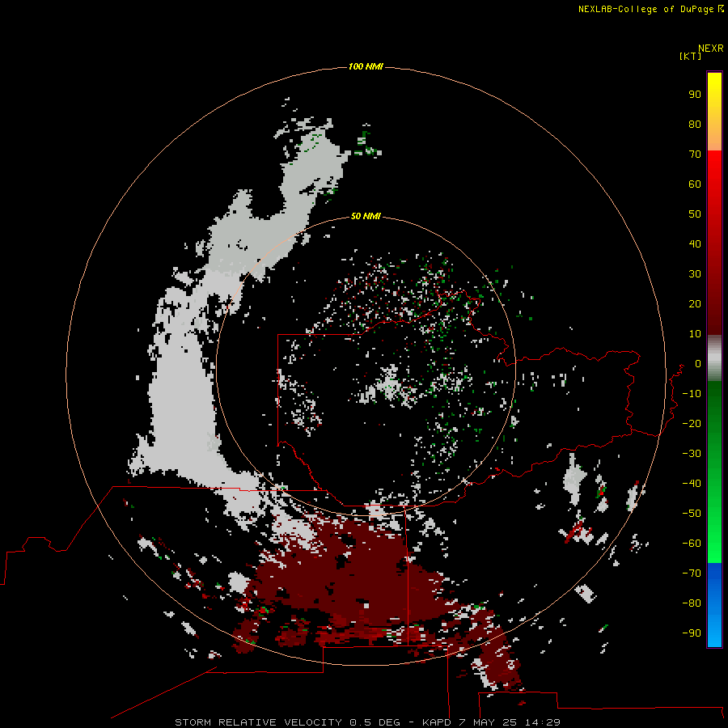
Task: Click the yellow top segment of color bar
Action: pos(714,112)
